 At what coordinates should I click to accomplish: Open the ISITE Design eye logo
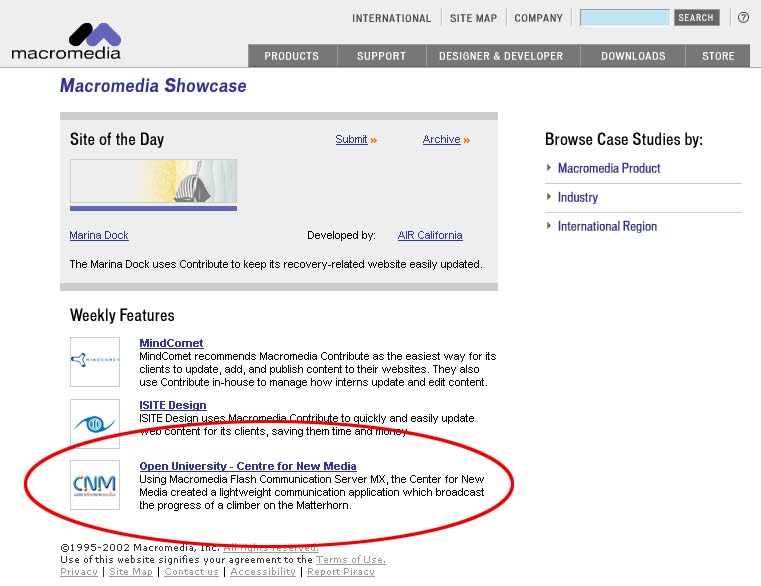pyautogui.click(x=95, y=423)
